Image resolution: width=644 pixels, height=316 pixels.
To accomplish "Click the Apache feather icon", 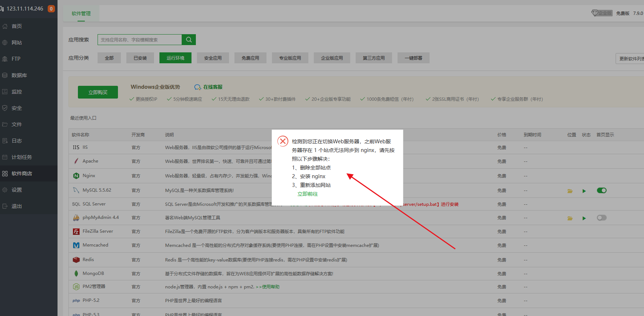I will (76, 161).
